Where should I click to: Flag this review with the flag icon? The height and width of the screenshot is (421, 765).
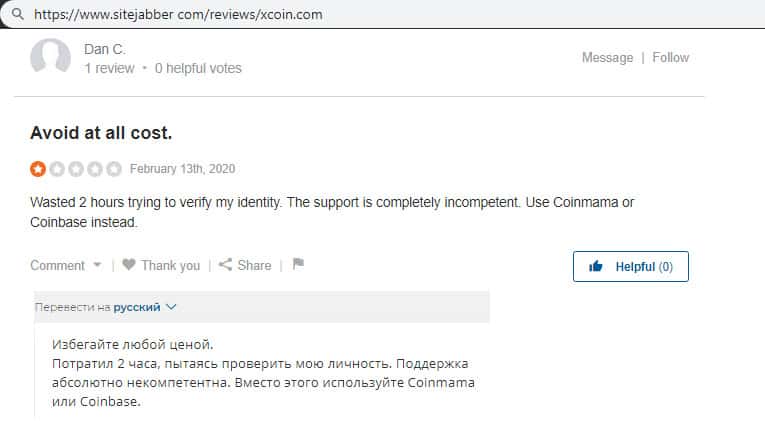[298, 265]
